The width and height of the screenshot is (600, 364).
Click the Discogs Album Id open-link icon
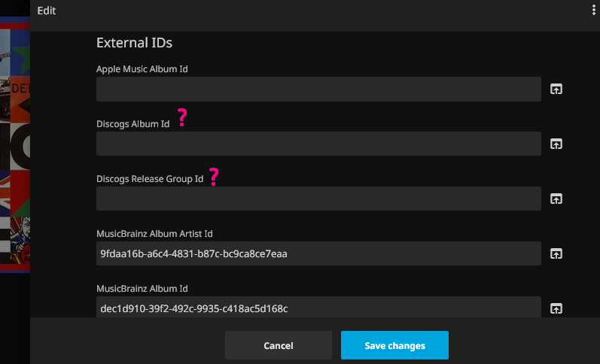556,144
